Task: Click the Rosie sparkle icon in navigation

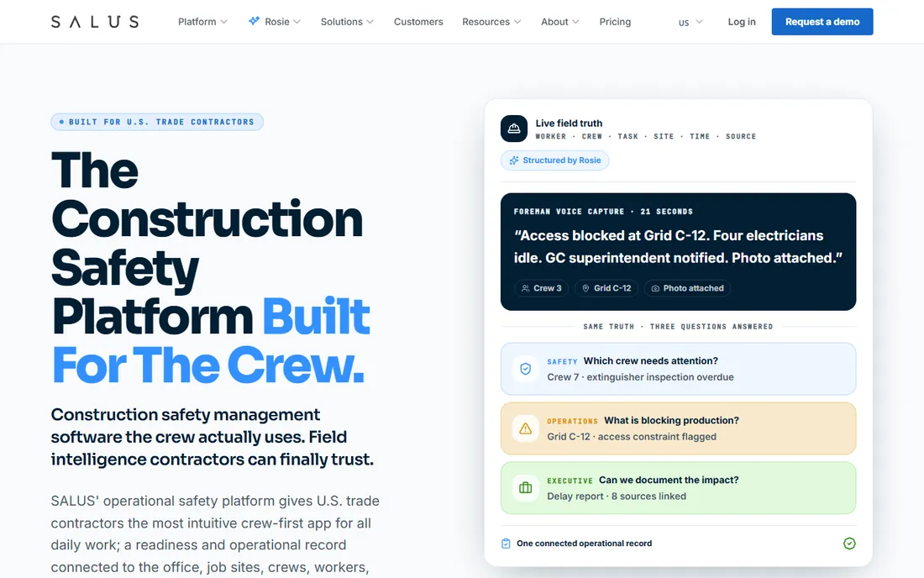Action: (x=254, y=21)
